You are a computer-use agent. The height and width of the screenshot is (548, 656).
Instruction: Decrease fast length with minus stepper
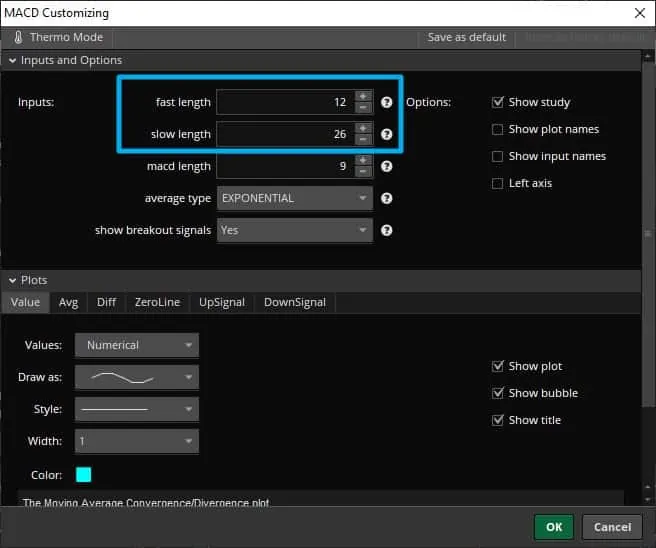coord(363,108)
